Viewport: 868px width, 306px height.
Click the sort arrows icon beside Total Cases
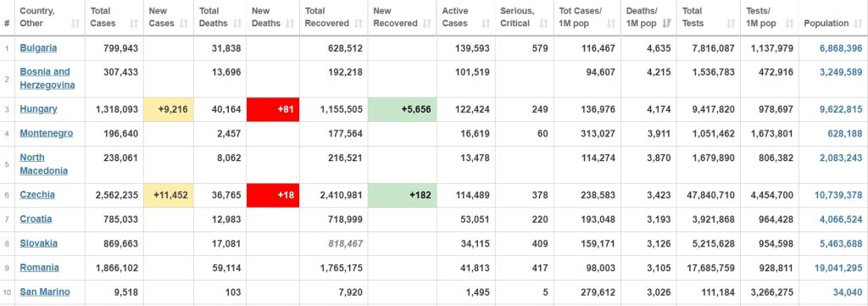click(x=133, y=23)
